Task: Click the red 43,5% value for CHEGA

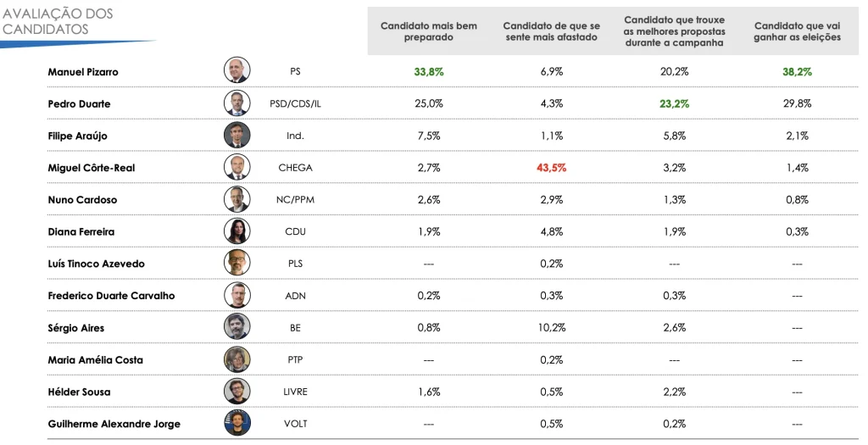Action: pos(551,168)
